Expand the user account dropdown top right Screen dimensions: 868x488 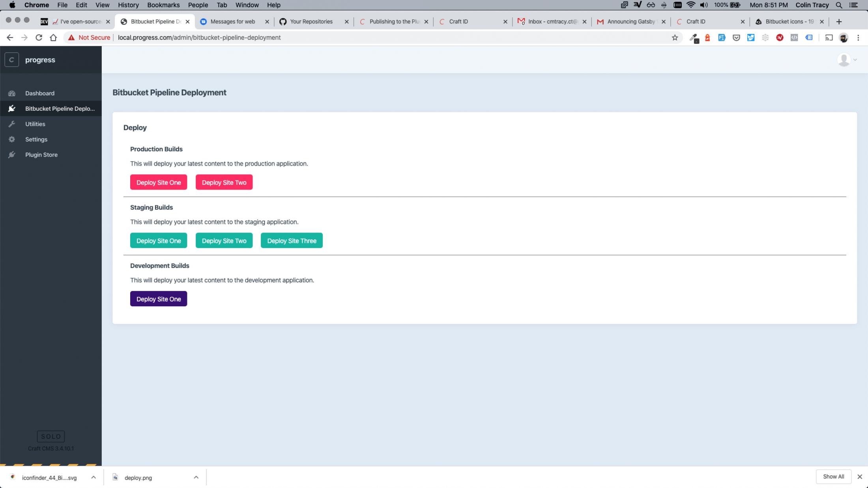[x=847, y=60]
